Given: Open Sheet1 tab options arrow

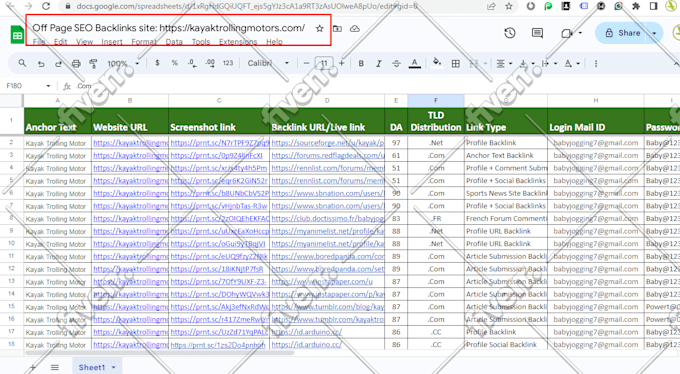Looking at the screenshot, I should point(114,367).
